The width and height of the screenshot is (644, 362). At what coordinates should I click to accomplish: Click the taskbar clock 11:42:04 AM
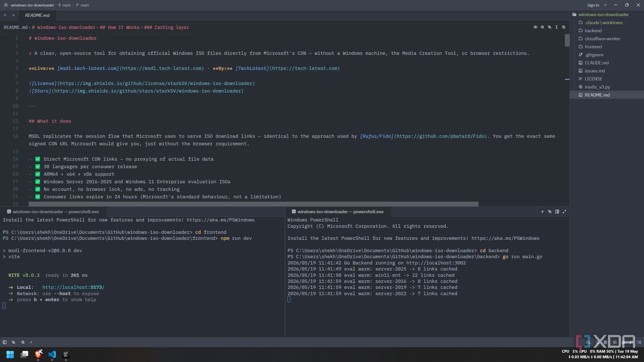point(626,357)
